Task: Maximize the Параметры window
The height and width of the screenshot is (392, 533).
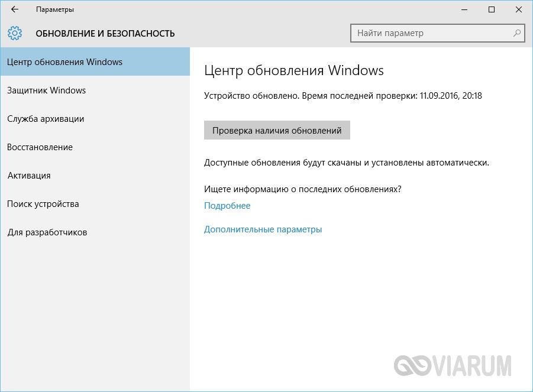Action: point(491,9)
